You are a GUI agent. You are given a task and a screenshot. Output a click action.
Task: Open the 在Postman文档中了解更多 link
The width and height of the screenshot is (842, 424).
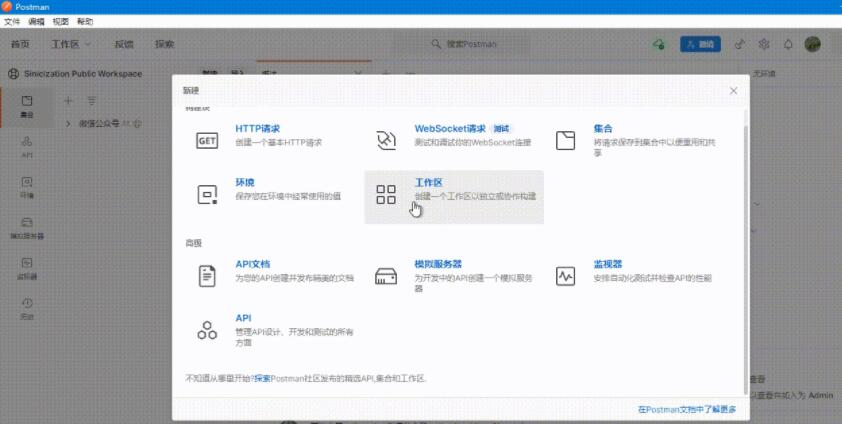pos(687,410)
